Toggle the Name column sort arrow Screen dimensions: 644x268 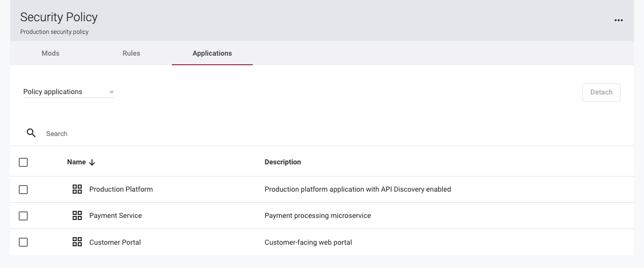[x=92, y=162]
